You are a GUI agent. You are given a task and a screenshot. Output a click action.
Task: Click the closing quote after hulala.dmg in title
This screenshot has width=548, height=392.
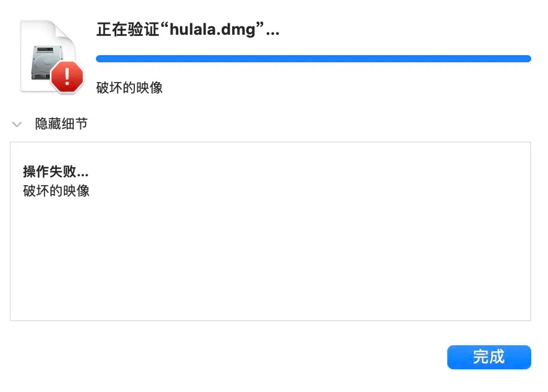pos(261,28)
